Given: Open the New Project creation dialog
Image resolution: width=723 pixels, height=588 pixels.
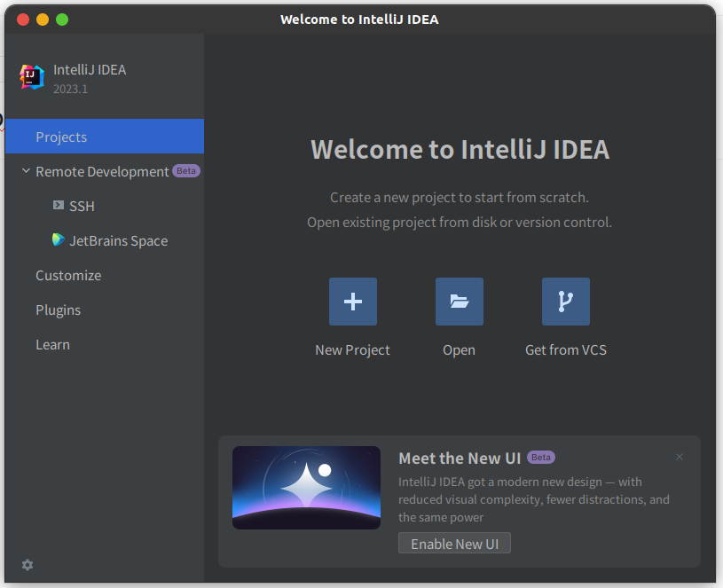Looking at the screenshot, I should pyautogui.click(x=352, y=302).
